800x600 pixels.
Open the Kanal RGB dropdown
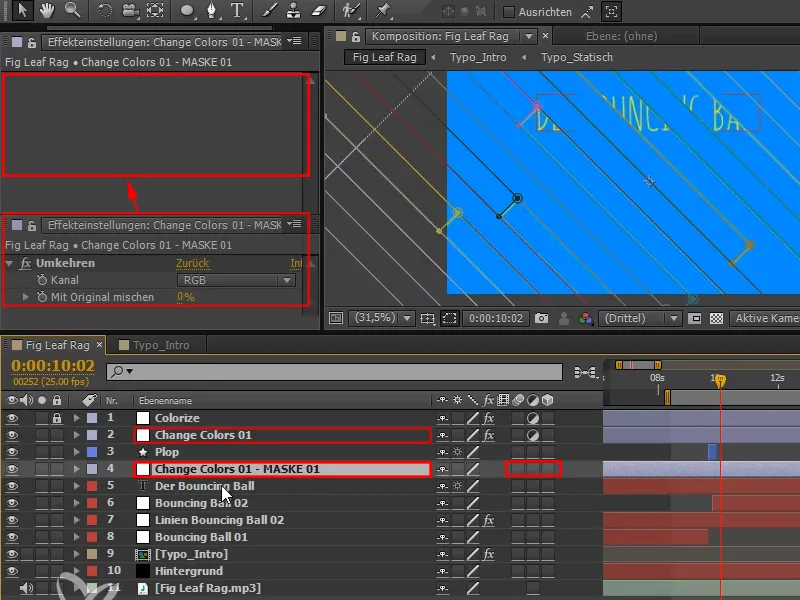pos(236,280)
